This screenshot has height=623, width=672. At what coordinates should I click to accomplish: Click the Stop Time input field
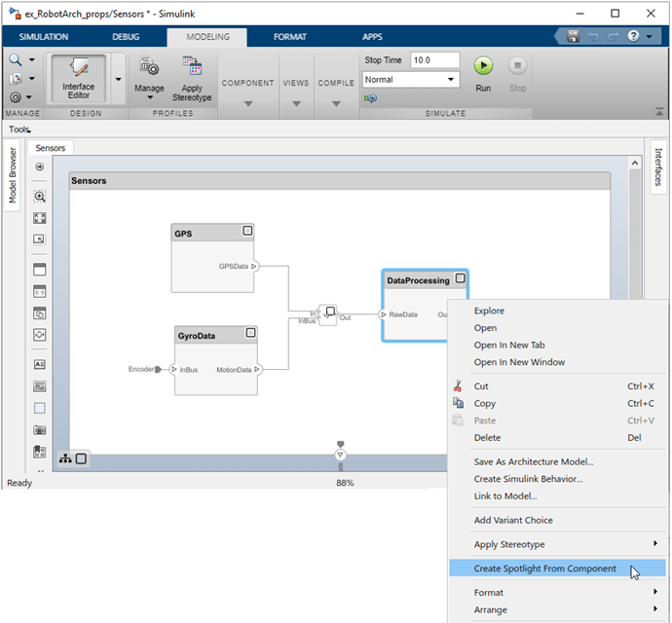[x=434, y=60]
